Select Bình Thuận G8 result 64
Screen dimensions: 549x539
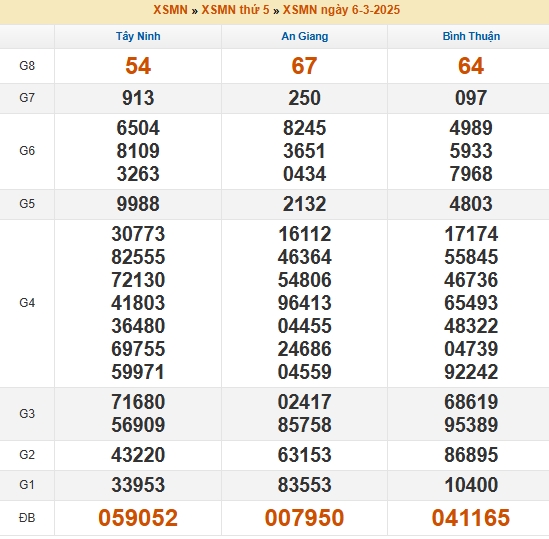click(471, 66)
